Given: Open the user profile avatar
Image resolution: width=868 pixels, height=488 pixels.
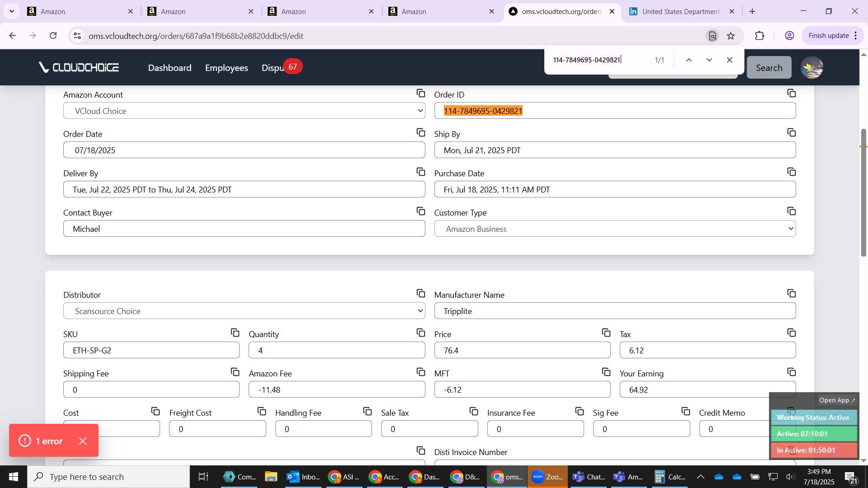Looking at the screenshot, I should (x=812, y=67).
